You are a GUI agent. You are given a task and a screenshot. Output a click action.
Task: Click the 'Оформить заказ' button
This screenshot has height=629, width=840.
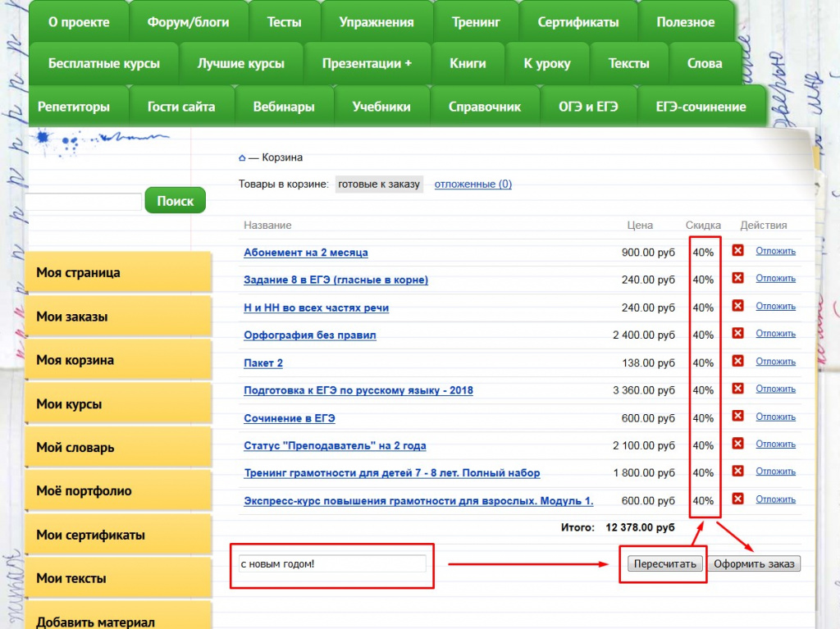click(x=754, y=563)
